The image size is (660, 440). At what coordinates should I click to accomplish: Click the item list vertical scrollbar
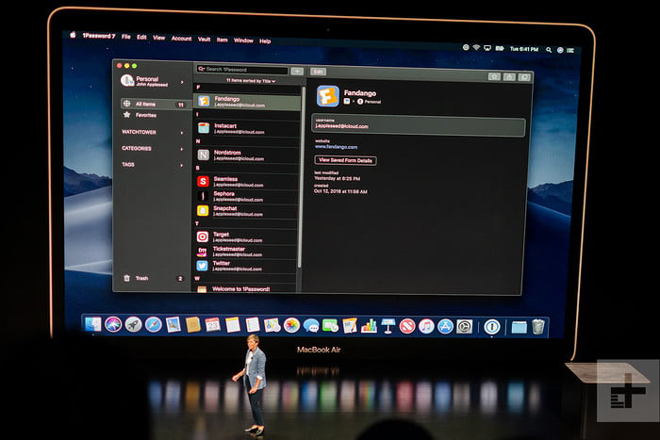point(299,179)
